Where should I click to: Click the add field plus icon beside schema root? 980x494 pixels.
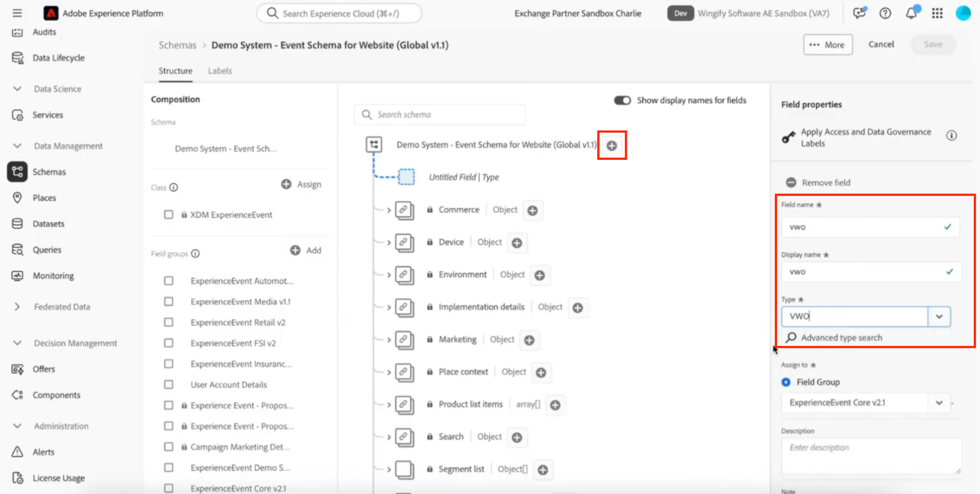[612, 146]
